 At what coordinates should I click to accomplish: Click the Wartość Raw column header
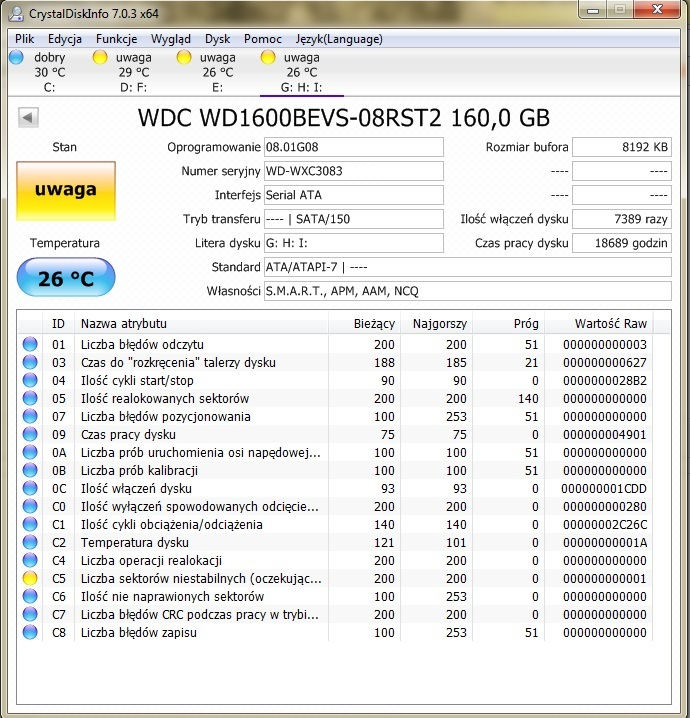tap(599, 324)
